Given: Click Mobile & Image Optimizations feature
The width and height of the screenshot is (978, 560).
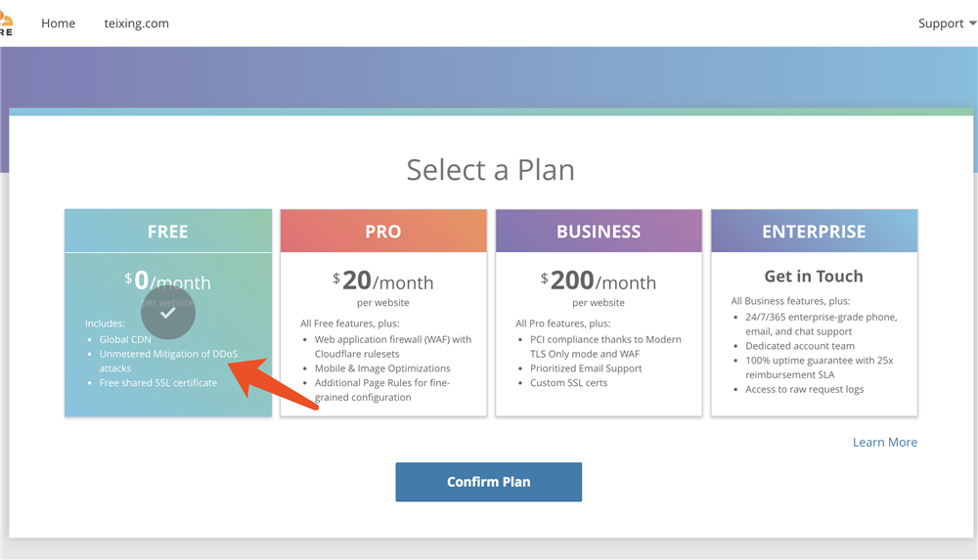Looking at the screenshot, I should point(382,368).
